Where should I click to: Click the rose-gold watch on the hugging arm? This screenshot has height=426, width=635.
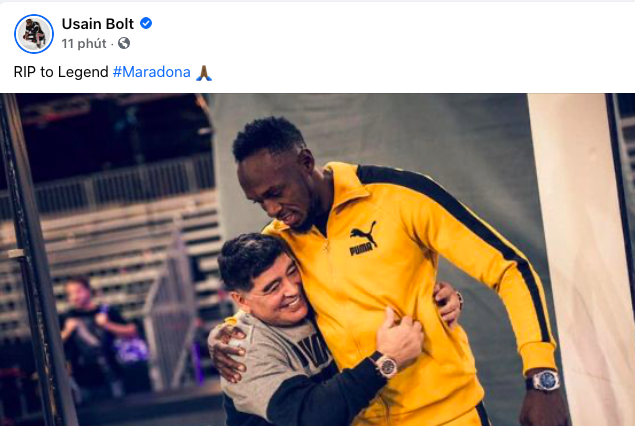point(387,366)
